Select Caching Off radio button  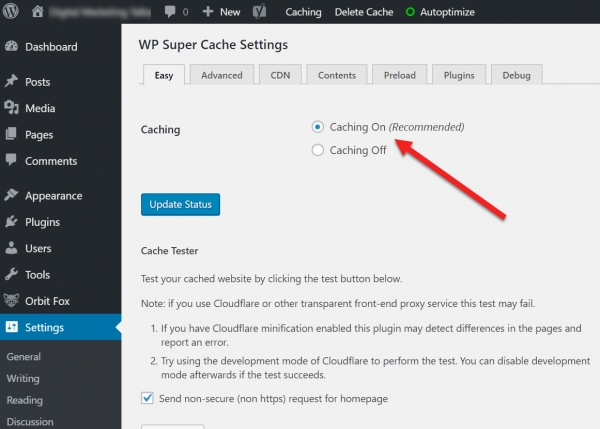click(x=318, y=150)
